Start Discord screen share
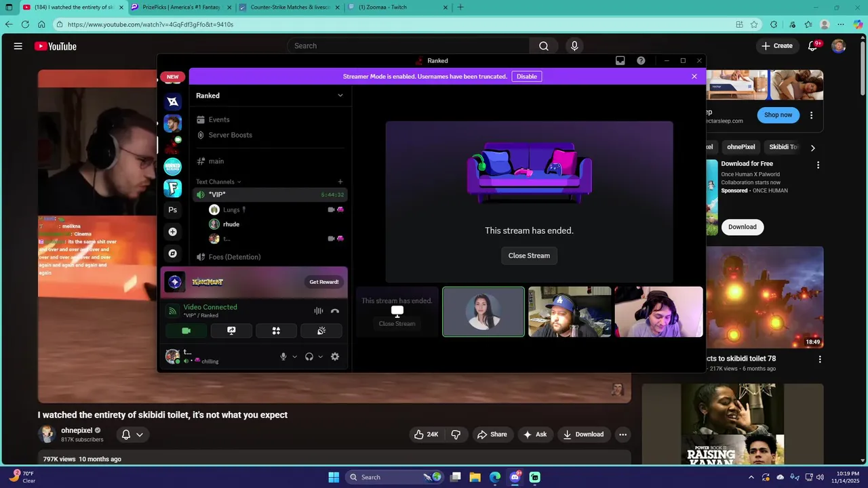The image size is (868, 488). 231,331
